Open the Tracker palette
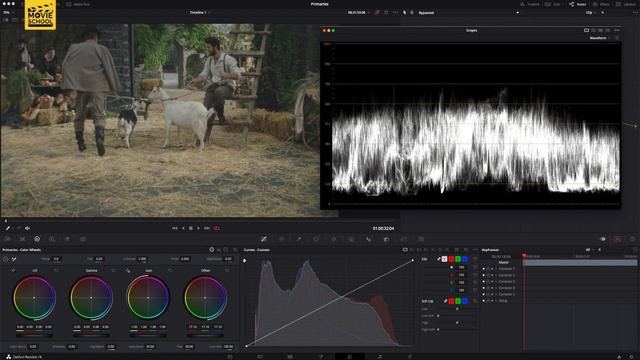The width and height of the screenshot is (640, 360). click(x=333, y=239)
